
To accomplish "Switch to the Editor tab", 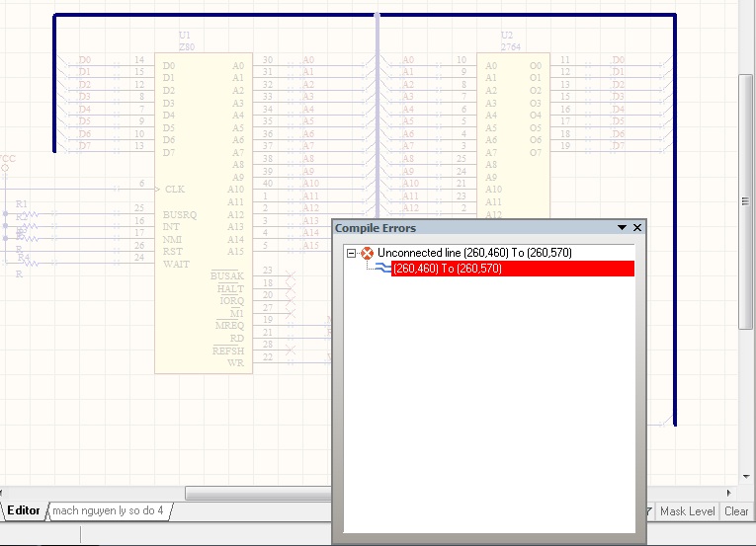I will [23, 510].
